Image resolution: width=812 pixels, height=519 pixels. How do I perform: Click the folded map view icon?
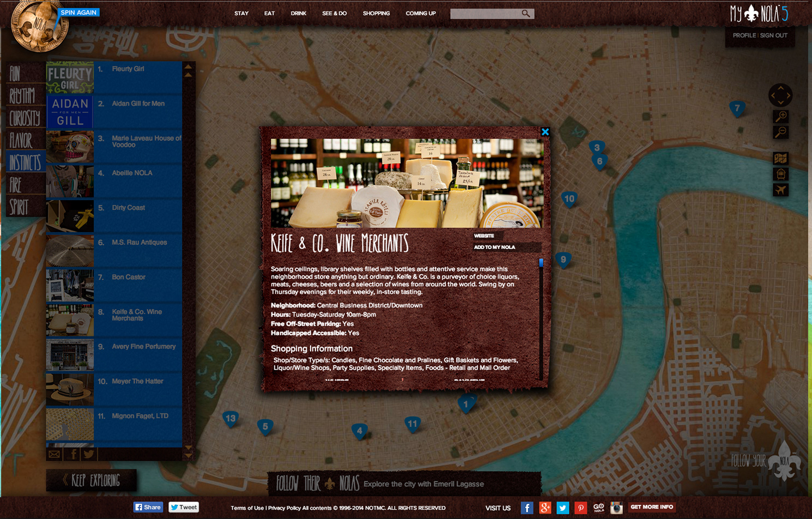tap(780, 158)
